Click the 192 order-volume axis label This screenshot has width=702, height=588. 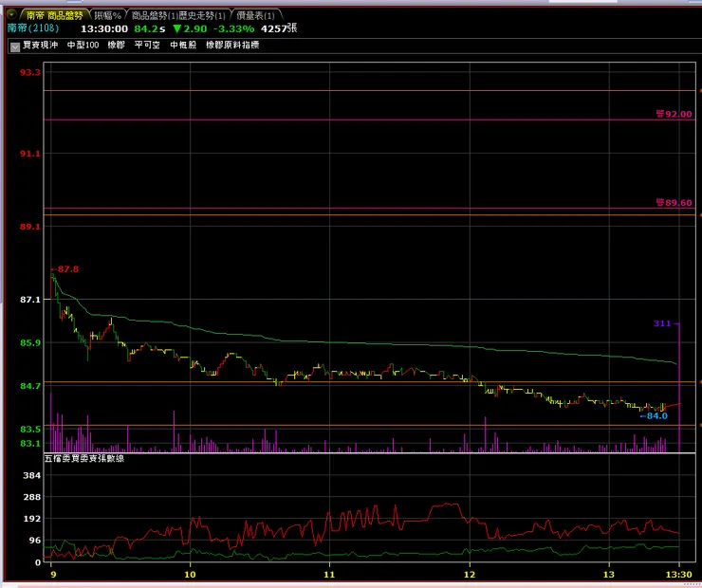[x=32, y=519]
